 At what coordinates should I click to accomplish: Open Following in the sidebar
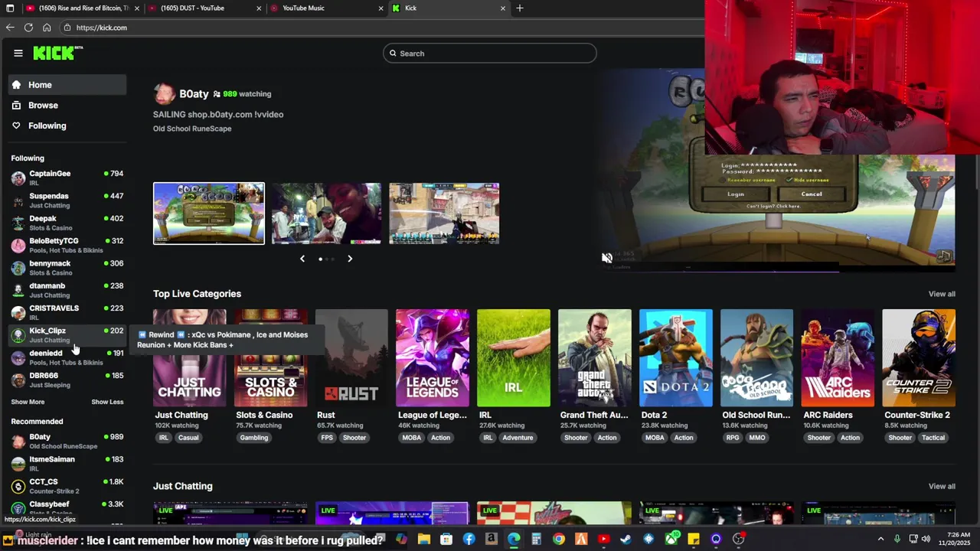[67, 126]
